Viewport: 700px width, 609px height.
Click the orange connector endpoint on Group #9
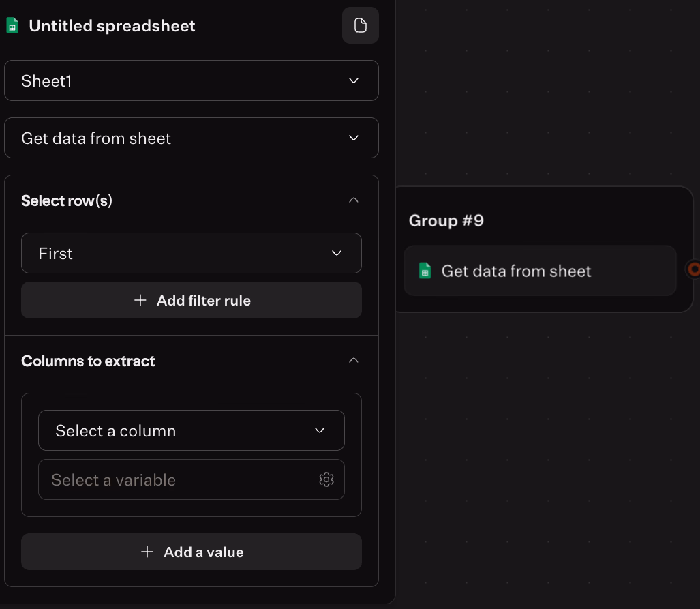coord(694,269)
